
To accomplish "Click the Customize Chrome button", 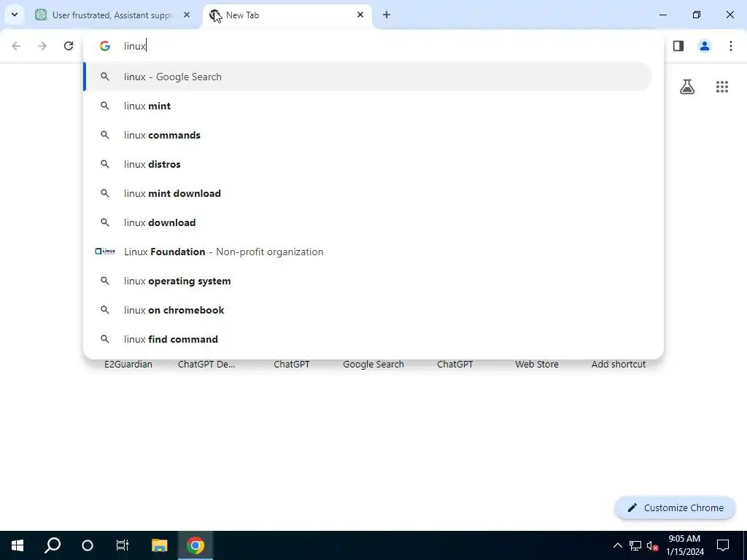I will pos(675,507).
